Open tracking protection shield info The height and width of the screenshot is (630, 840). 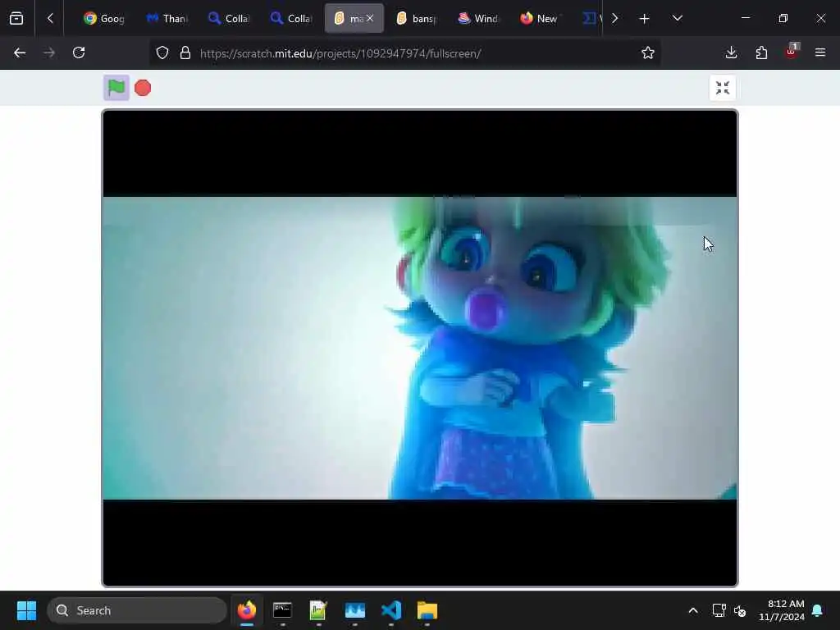[x=162, y=53]
